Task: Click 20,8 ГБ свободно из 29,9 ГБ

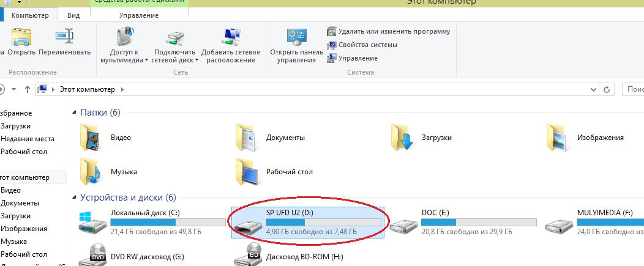Action: point(467,232)
